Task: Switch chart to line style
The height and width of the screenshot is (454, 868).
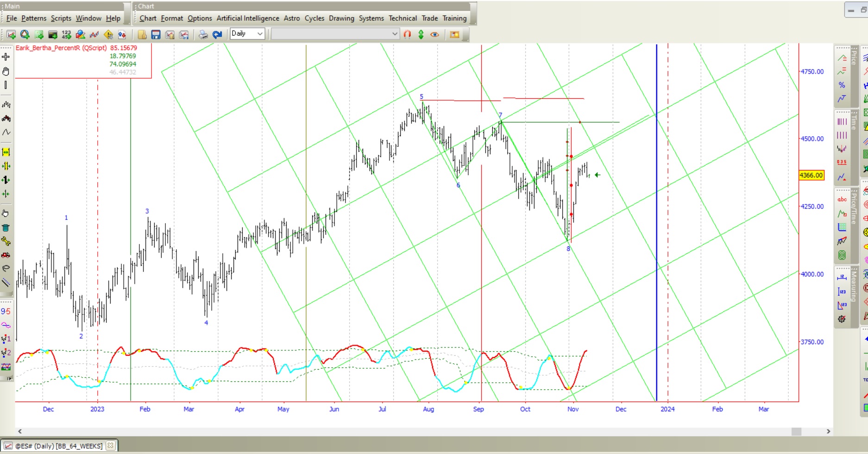Action: click(6, 132)
